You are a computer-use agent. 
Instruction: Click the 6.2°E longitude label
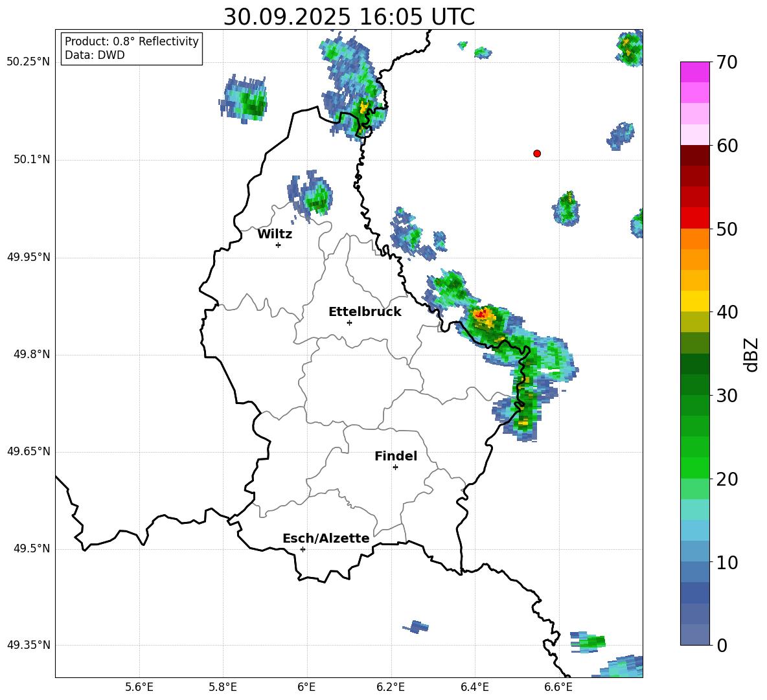tap(391, 687)
